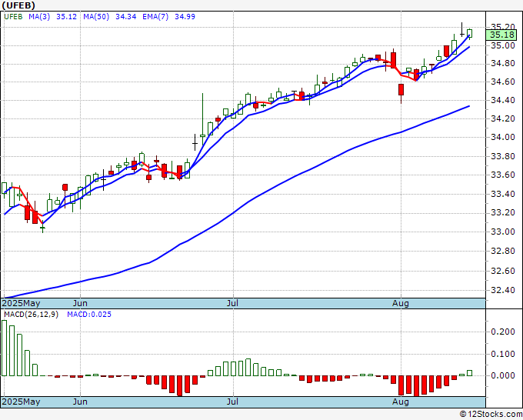
Task: Click the UFEB legend label
Action: pyautogui.click(x=13, y=17)
